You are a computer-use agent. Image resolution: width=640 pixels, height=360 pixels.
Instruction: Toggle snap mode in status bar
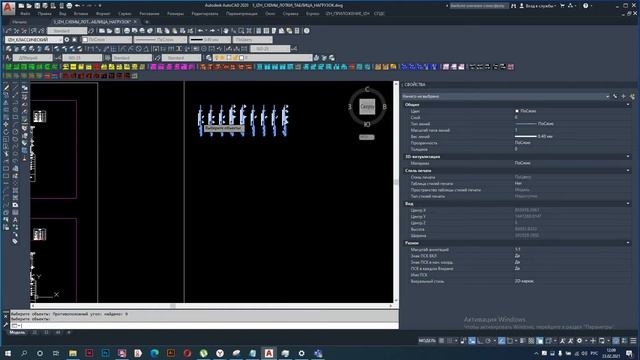click(450, 340)
